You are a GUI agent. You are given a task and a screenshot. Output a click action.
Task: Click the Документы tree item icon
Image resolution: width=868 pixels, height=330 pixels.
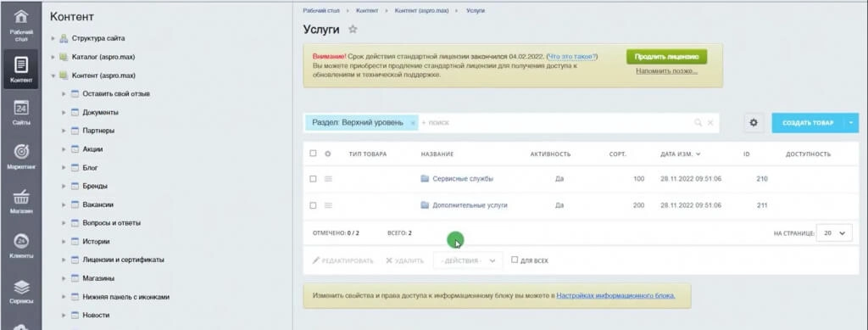click(75, 112)
